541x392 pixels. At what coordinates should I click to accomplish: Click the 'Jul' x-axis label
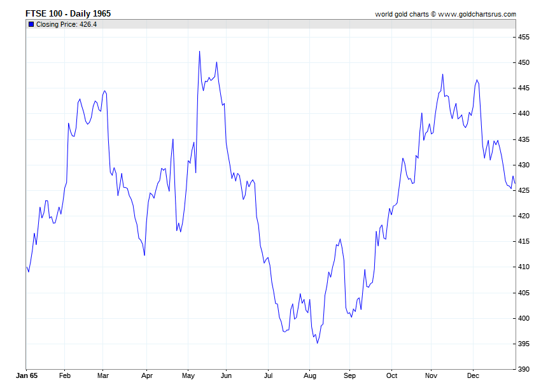point(268,375)
